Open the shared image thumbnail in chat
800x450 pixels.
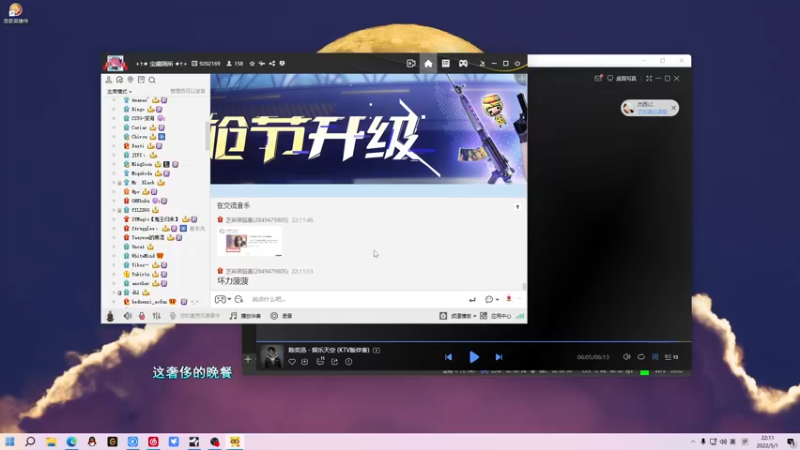249,242
